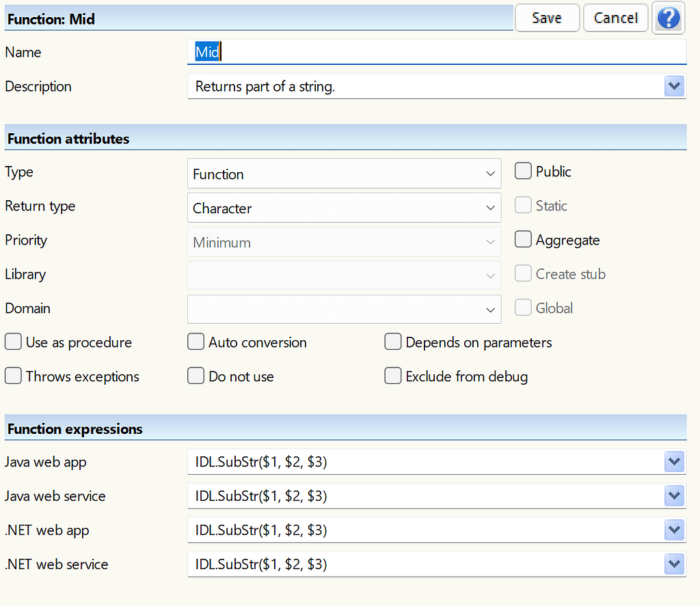Check the Use as procedure option
The width and height of the screenshot is (700, 606).
click(13, 342)
